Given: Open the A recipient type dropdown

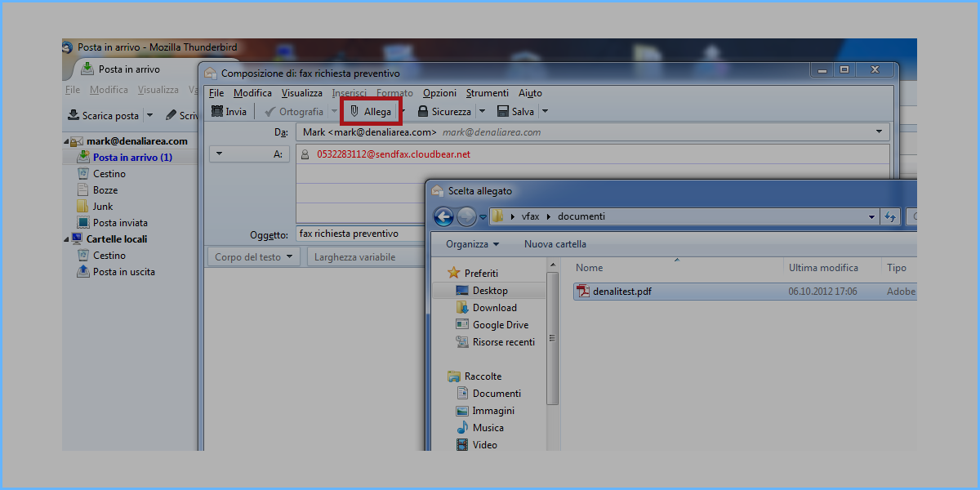Looking at the screenshot, I should tap(249, 154).
